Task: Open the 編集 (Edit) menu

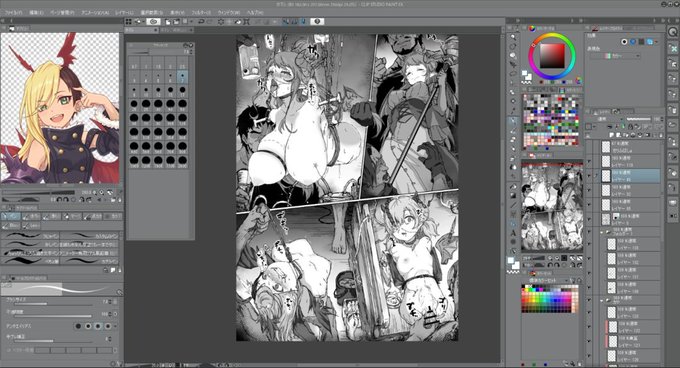Action: tap(36, 13)
